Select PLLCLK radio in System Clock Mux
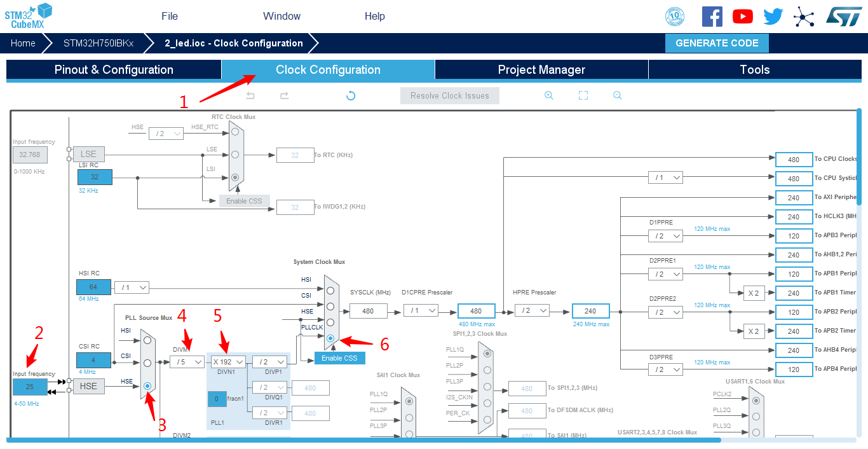 tap(330, 339)
